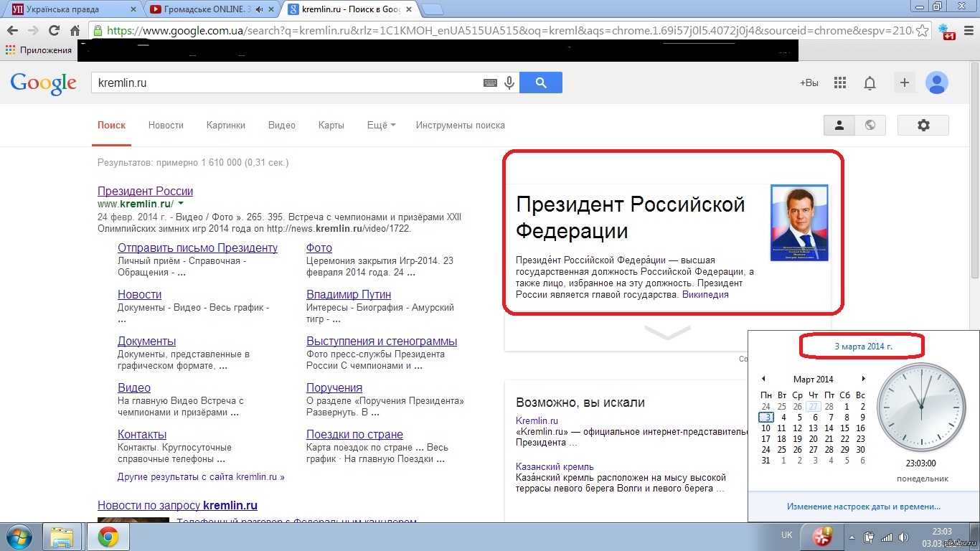
Task: Switch to global results with globe icon
Action: [x=870, y=125]
